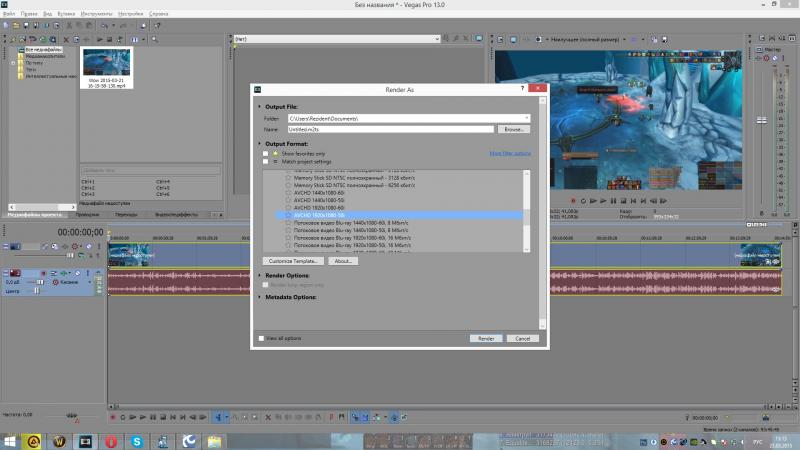Click Loop Playback in timeline transport bar

click(122, 417)
